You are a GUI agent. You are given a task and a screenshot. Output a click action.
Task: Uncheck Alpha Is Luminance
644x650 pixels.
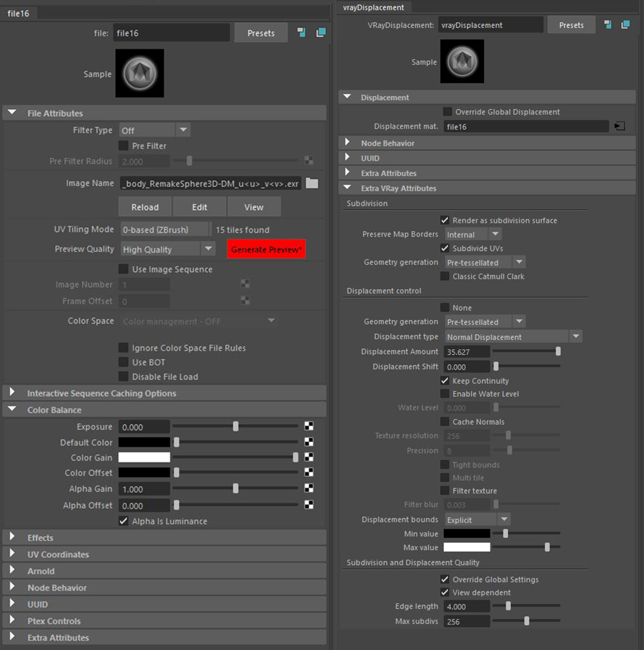pyautogui.click(x=123, y=521)
